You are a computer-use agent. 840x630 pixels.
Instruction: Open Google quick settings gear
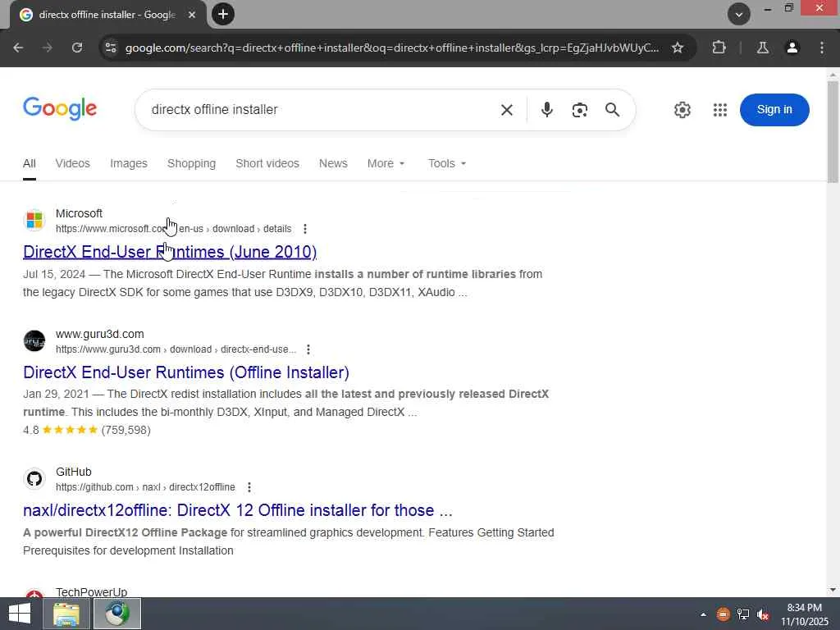682,110
